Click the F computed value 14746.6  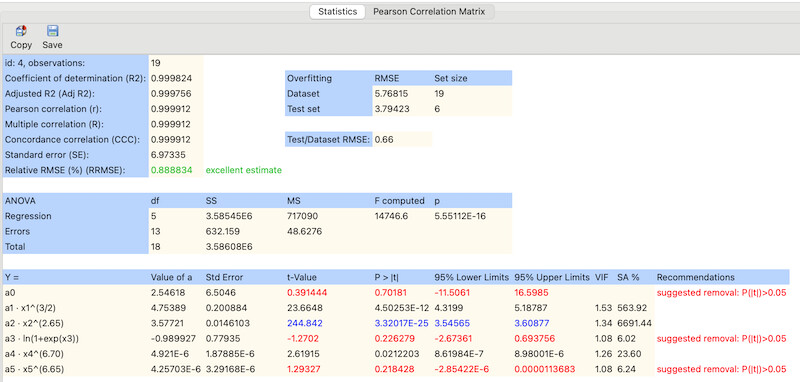click(x=391, y=216)
